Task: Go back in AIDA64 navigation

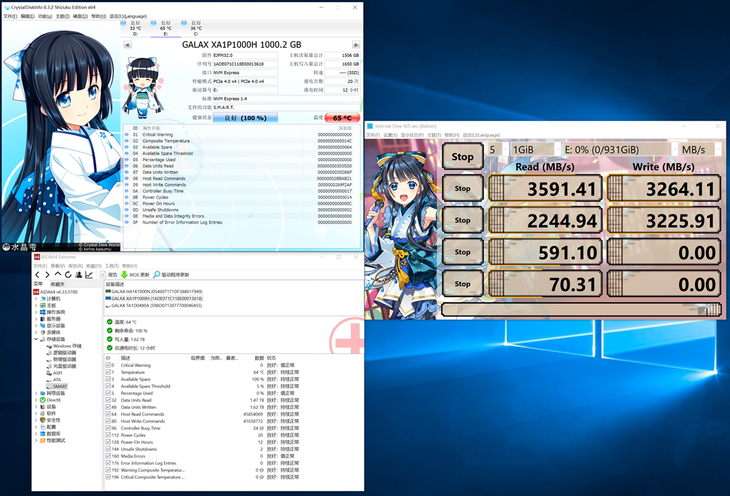Action: coord(38,275)
